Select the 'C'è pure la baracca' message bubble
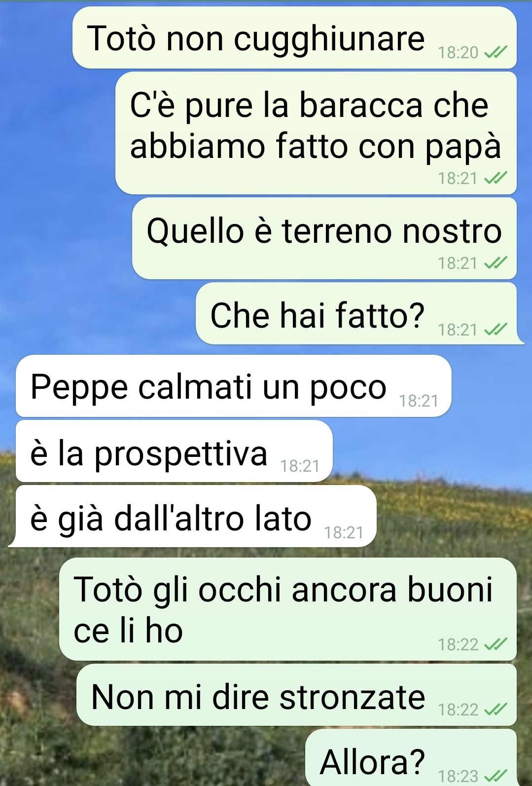 pyautogui.click(x=316, y=133)
